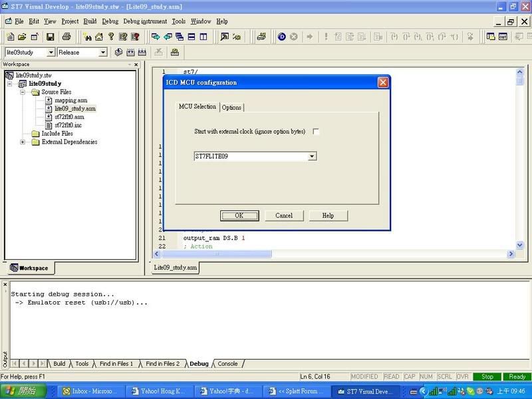Open the Build menu
Image resolution: width=532 pixels, height=399 pixels.
tap(90, 21)
